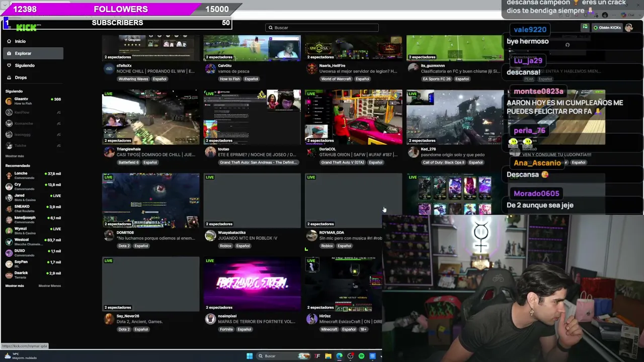Screen dimensions: 644x362
Task: Focus the Kick Buscar search field
Action: (322, 28)
